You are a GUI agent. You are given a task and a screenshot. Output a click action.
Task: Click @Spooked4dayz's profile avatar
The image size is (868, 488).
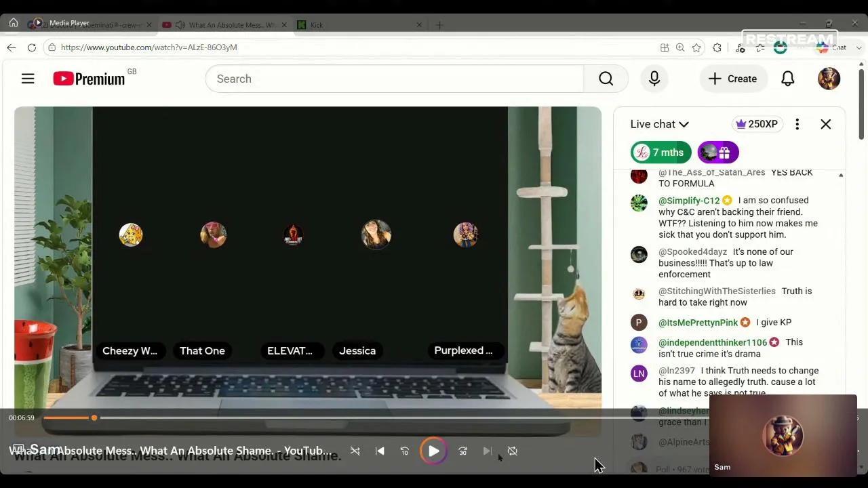639,254
